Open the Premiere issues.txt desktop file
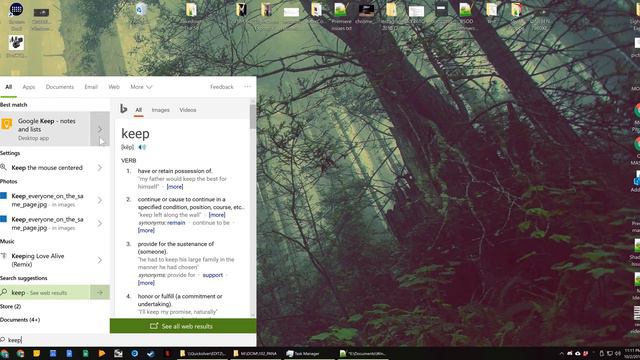640x360 pixels. (x=341, y=16)
